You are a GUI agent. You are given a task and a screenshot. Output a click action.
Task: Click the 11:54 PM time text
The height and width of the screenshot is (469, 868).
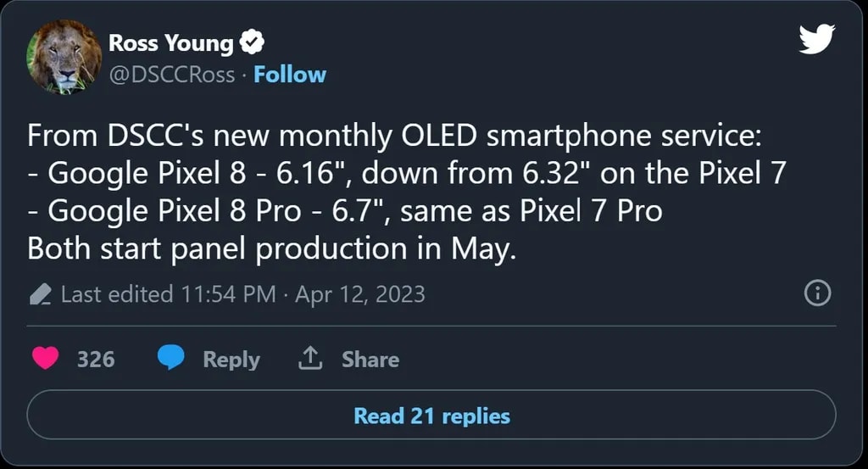[228, 294]
